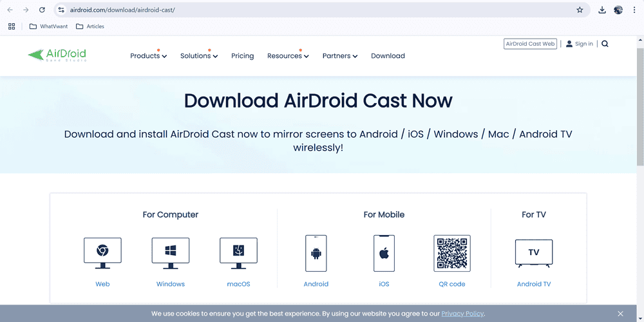This screenshot has height=322, width=644.
Task: Click the For TV heading
Action: point(534,214)
